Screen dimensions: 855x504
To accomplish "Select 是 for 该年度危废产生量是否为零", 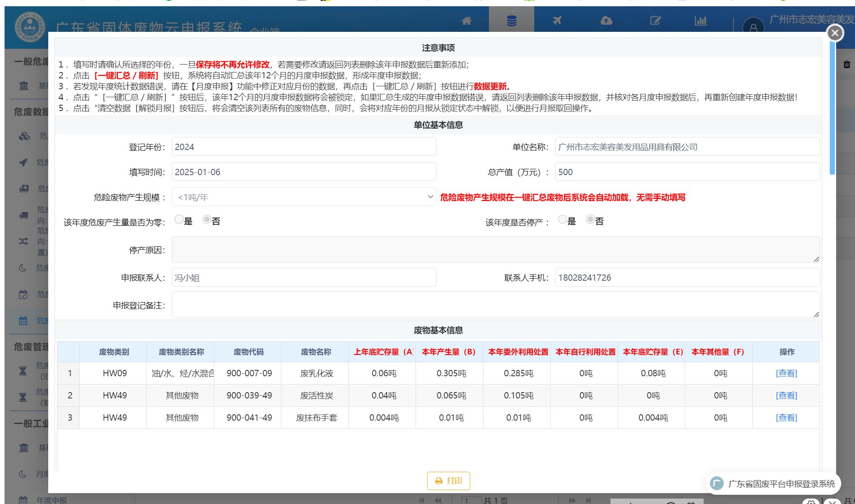I will tap(179, 220).
